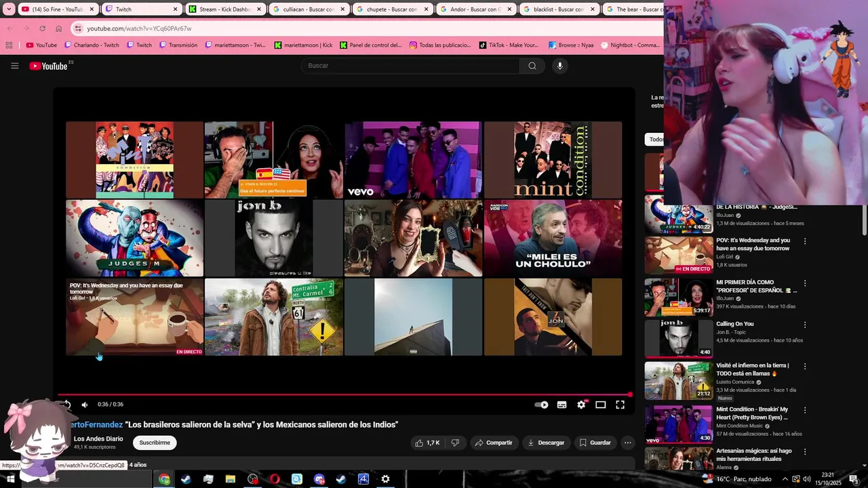Viewport: 868px width, 488px height.
Task: Toggle the autoplay switch
Action: [x=541, y=405]
